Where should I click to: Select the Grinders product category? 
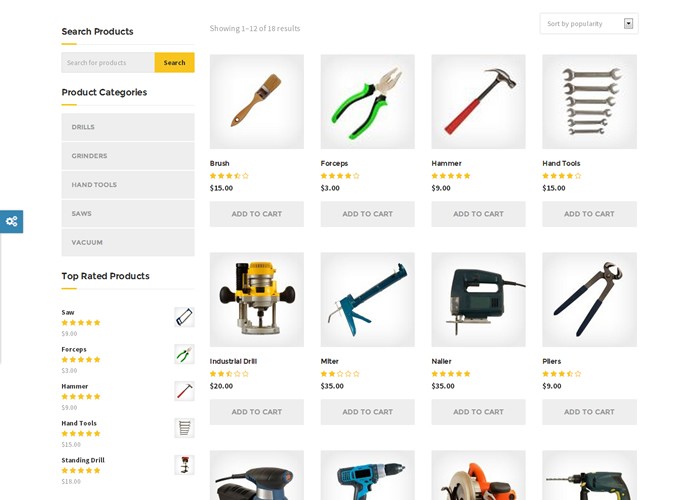128,156
